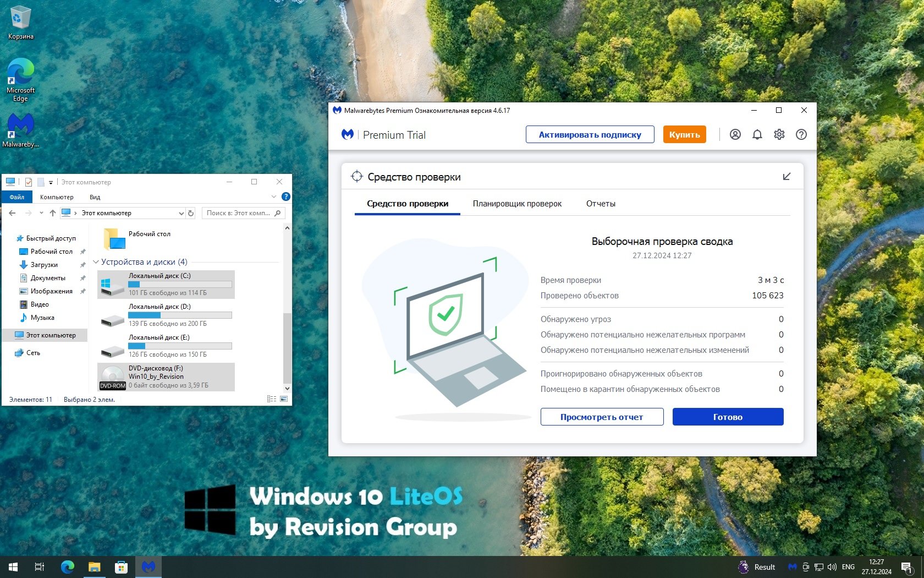This screenshot has height=578, width=924.
Task: Open the Quick Access Toolbar customize dropdown
Action: point(51,182)
